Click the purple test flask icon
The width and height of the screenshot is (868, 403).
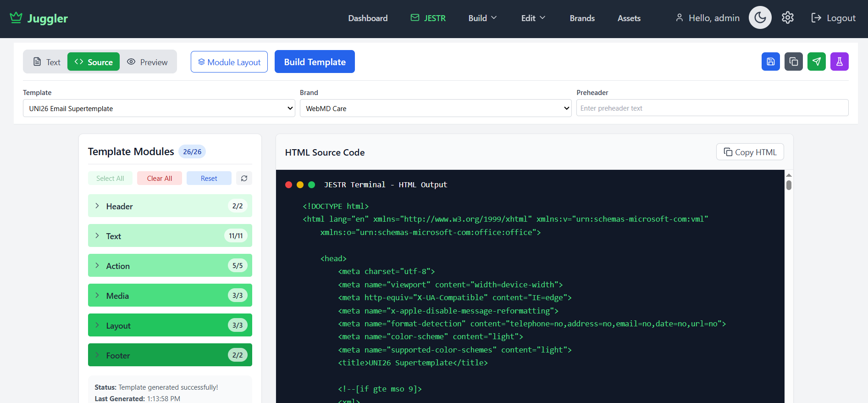[839, 62]
